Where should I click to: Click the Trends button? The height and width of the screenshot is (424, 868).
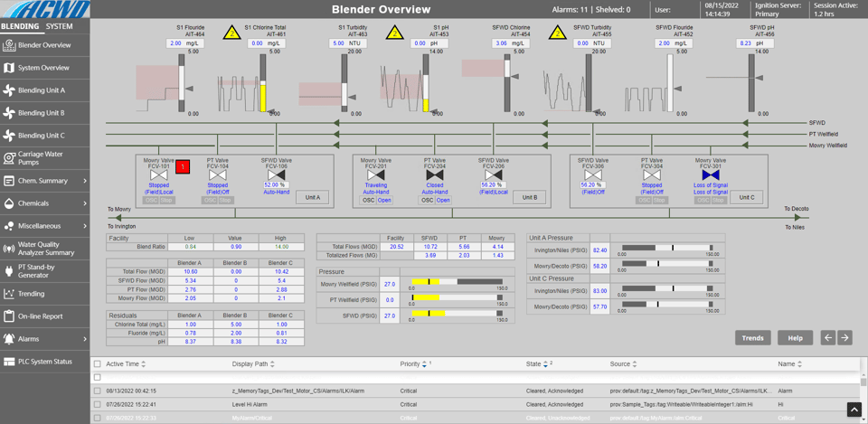pos(753,337)
